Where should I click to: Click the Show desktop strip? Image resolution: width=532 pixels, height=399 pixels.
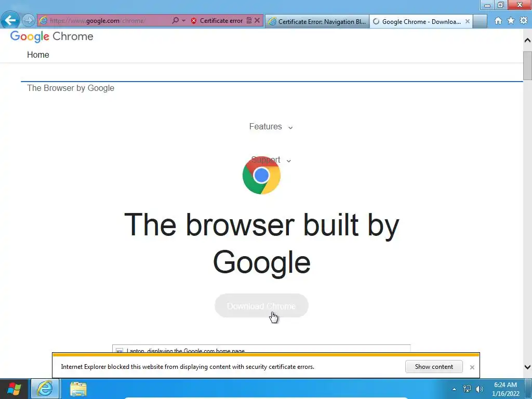[x=528, y=389]
